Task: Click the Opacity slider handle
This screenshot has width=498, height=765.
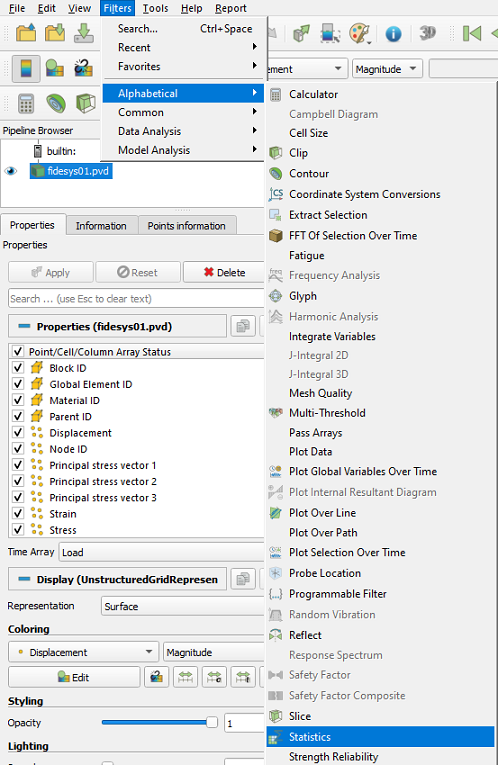Action: 212,722
